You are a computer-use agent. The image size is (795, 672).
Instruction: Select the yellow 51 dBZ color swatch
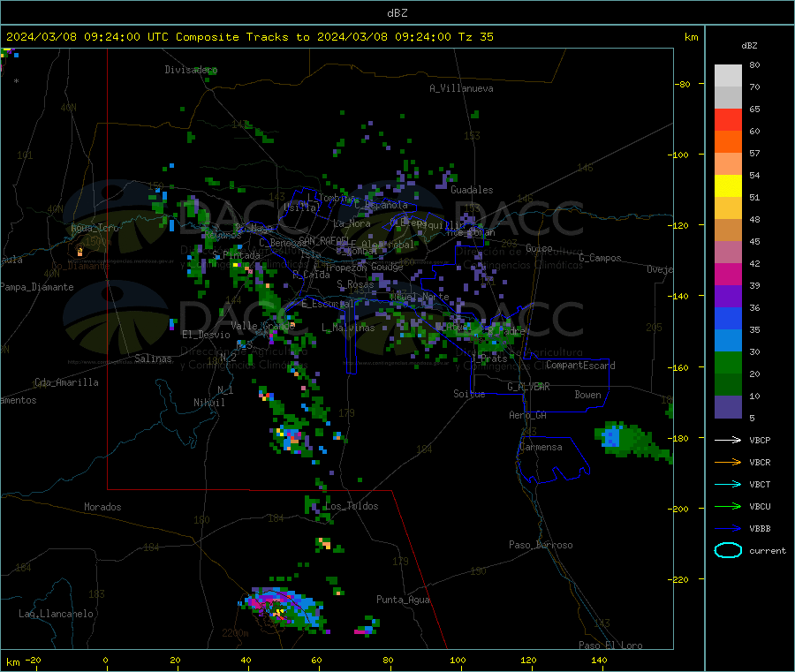click(728, 186)
